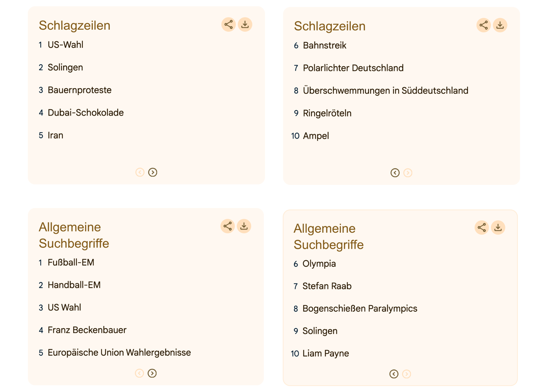Viewport: 547px width, 392px height.
Task: Download the Allgemeine Suchbegriffe 6-10 card
Action: pyautogui.click(x=498, y=227)
